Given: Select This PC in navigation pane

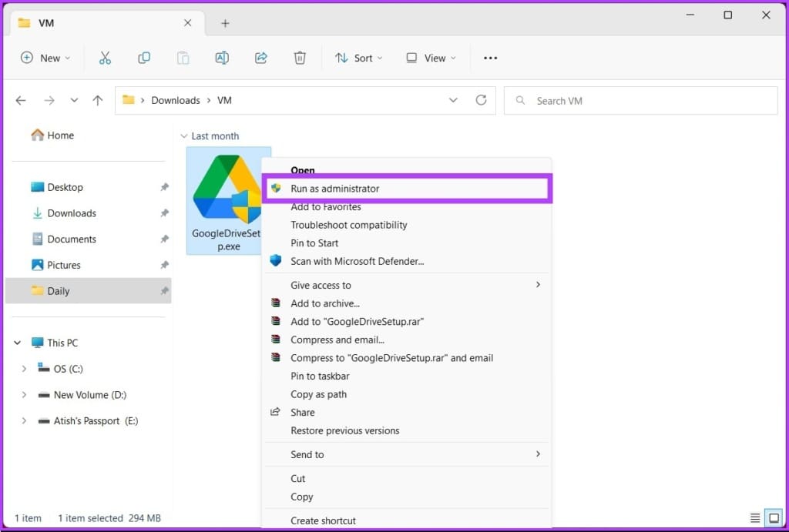Looking at the screenshot, I should (x=55, y=343).
